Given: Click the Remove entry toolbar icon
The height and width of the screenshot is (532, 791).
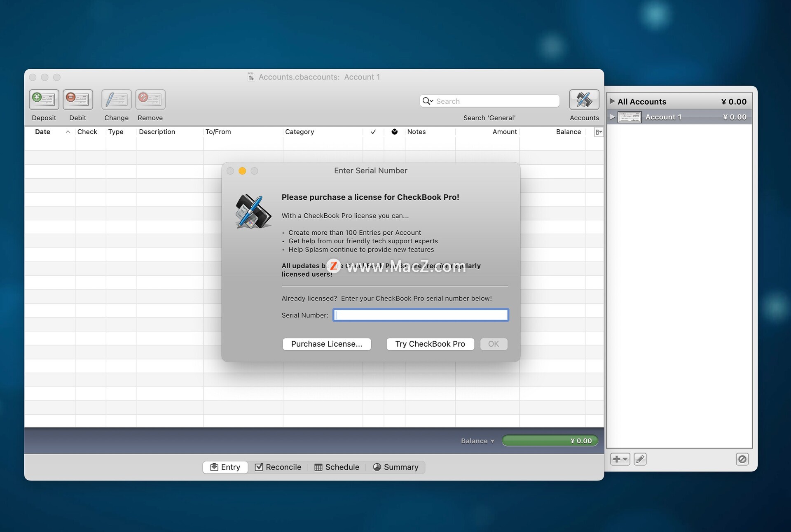Looking at the screenshot, I should (x=150, y=99).
